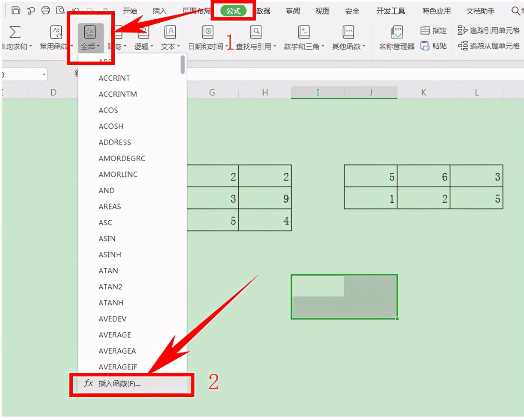
Task: Open the 常用函数 common functions icon
Action: 56,32
